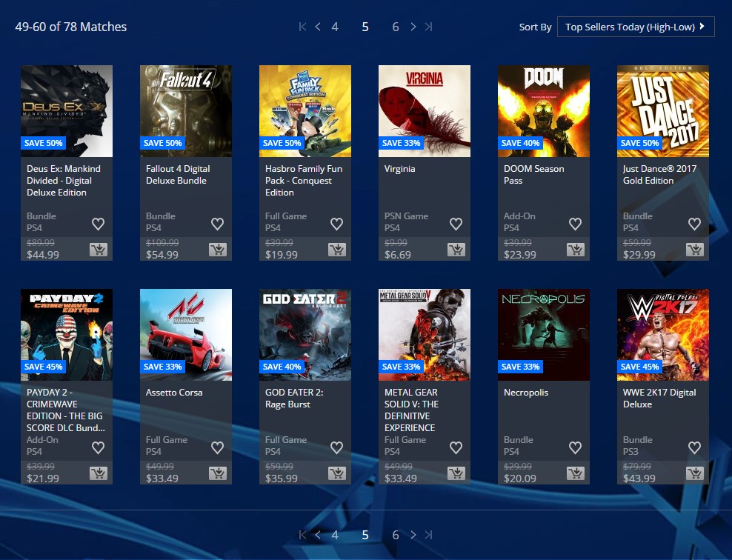This screenshot has width=732, height=560.
Task: Add Necropolis to the cart
Action: pyautogui.click(x=576, y=473)
